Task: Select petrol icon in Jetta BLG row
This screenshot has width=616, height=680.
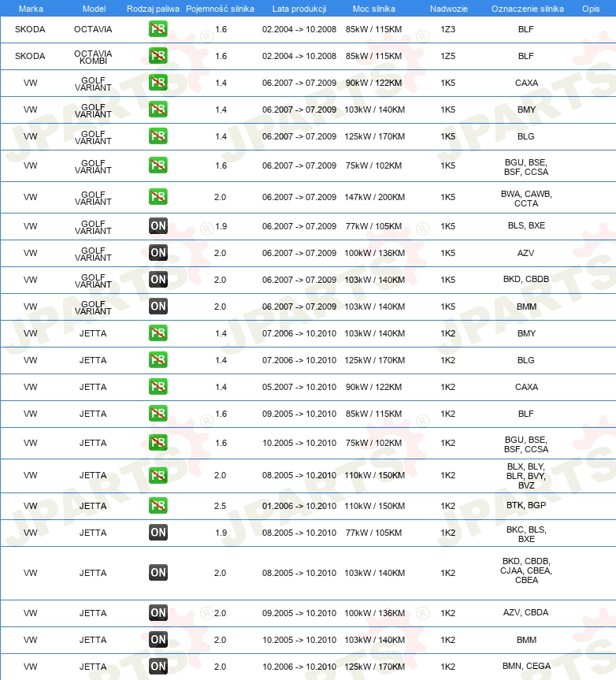Action: tap(158, 360)
